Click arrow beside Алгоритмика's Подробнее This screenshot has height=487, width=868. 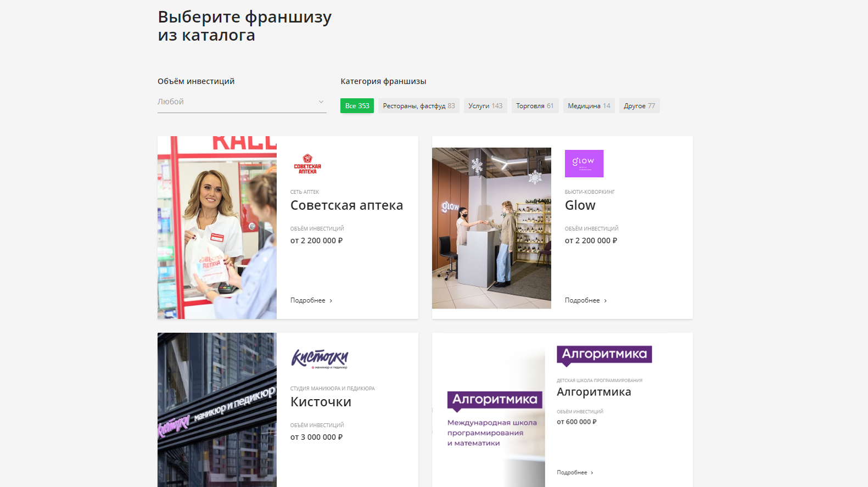[592, 473]
